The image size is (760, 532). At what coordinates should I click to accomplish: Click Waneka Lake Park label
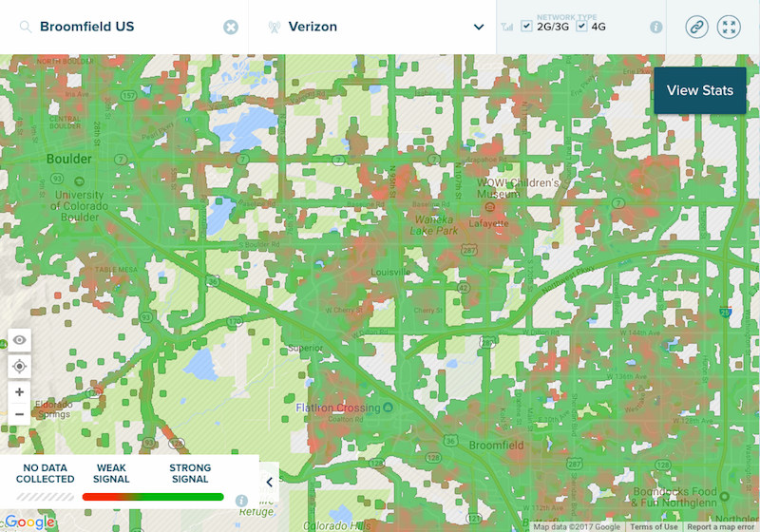[434, 225]
